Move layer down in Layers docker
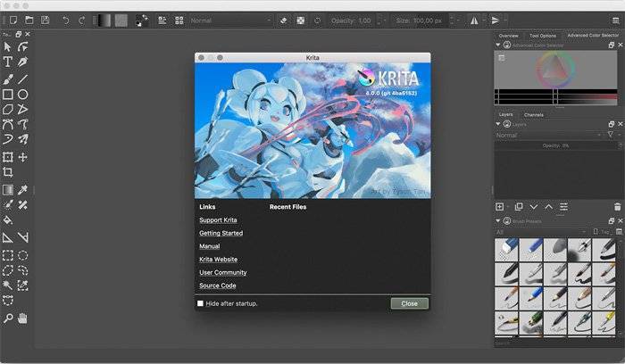 (x=534, y=207)
